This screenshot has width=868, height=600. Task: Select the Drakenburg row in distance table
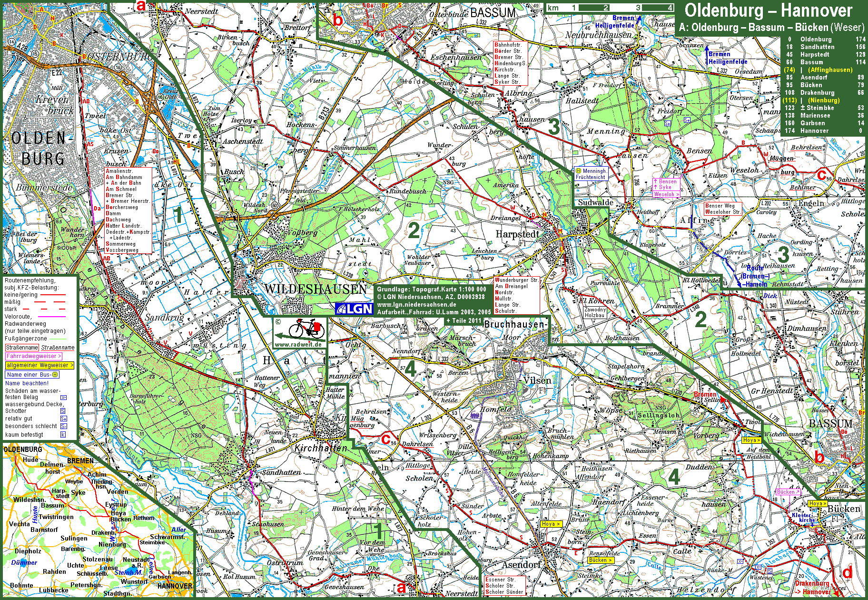point(823,93)
